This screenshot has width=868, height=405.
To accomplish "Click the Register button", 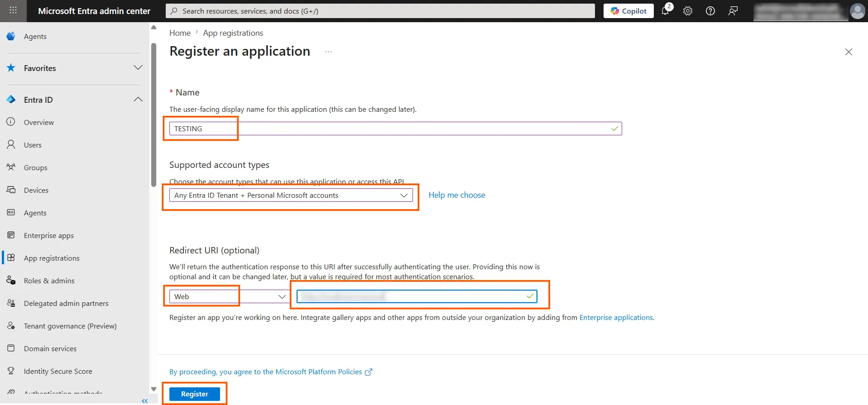I will tap(195, 394).
